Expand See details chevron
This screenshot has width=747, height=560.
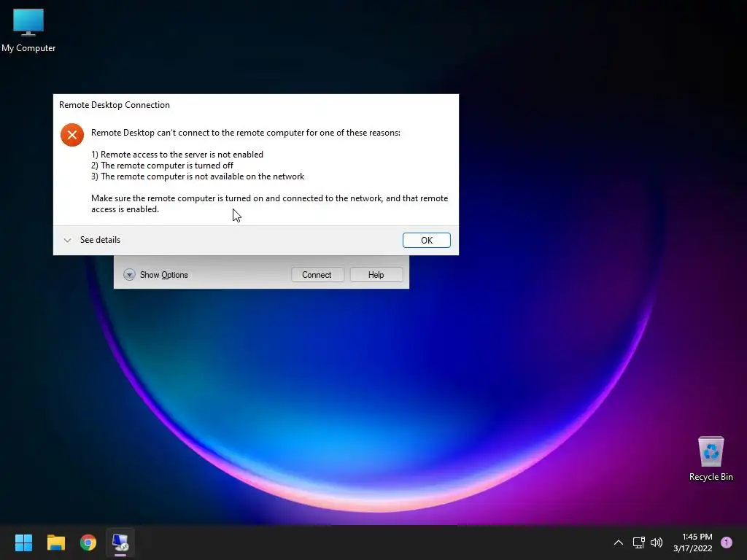(68, 240)
